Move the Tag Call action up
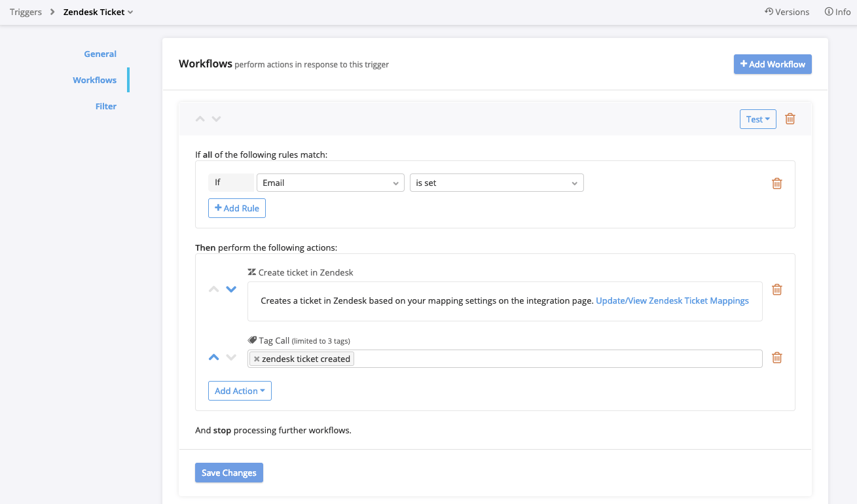 click(213, 357)
